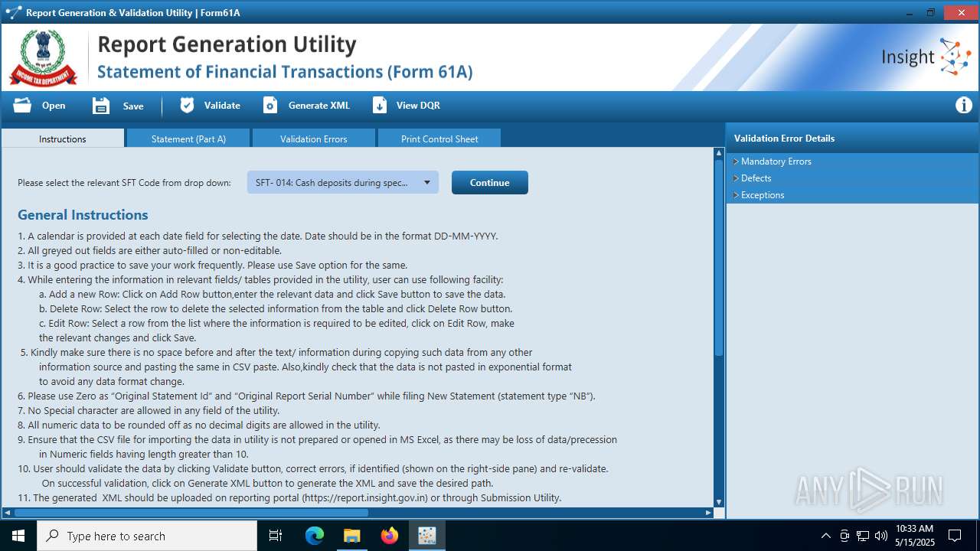Click the scroll down arrow of the instructions pane

tap(719, 502)
